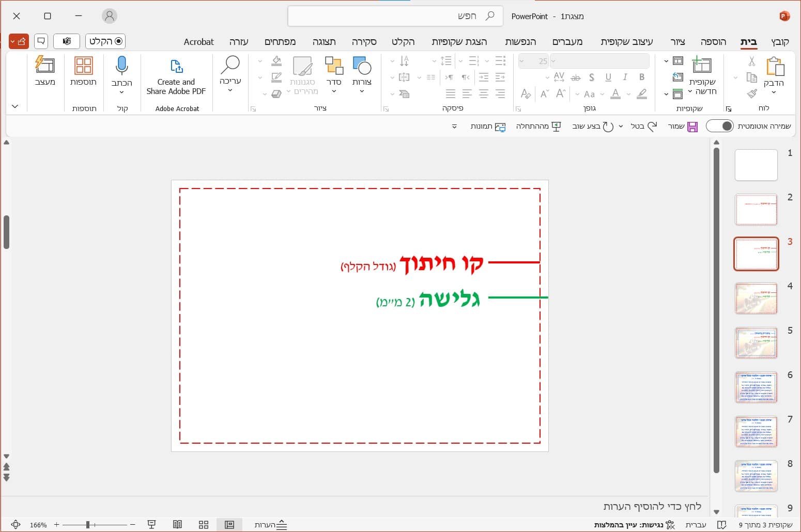This screenshot has width=801, height=532.
Task: Select the Format Painter brush icon
Action: 751,93
